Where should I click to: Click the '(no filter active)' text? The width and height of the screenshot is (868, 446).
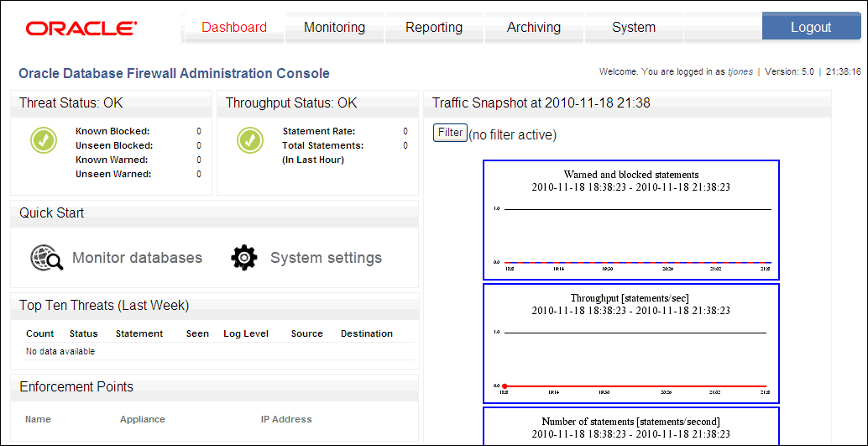[513, 134]
